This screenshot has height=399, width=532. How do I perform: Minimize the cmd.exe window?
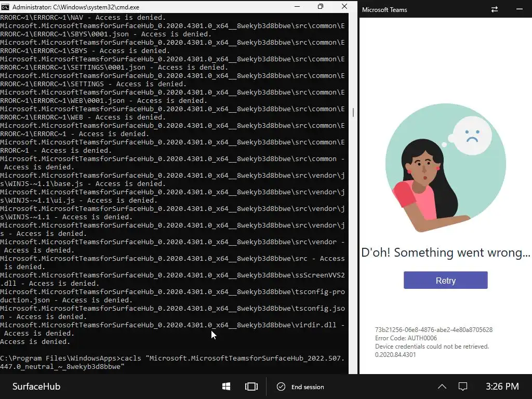pyautogui.click(x=297, y=6)
